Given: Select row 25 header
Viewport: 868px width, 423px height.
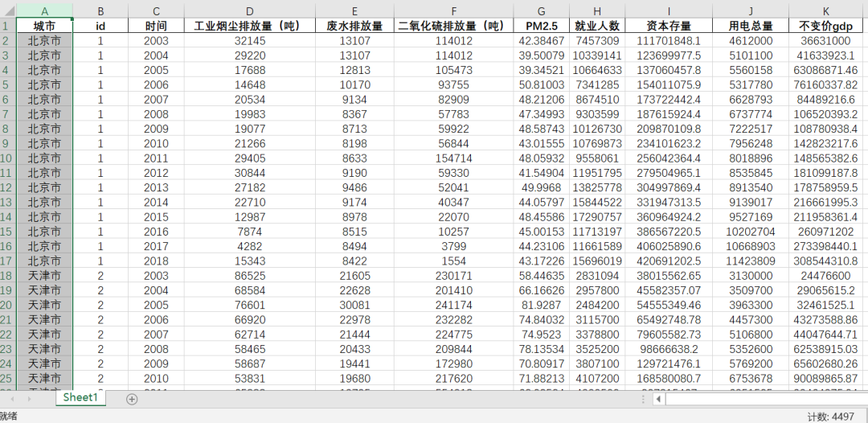Looking at the screenshot, I should [x=8, y=378].
